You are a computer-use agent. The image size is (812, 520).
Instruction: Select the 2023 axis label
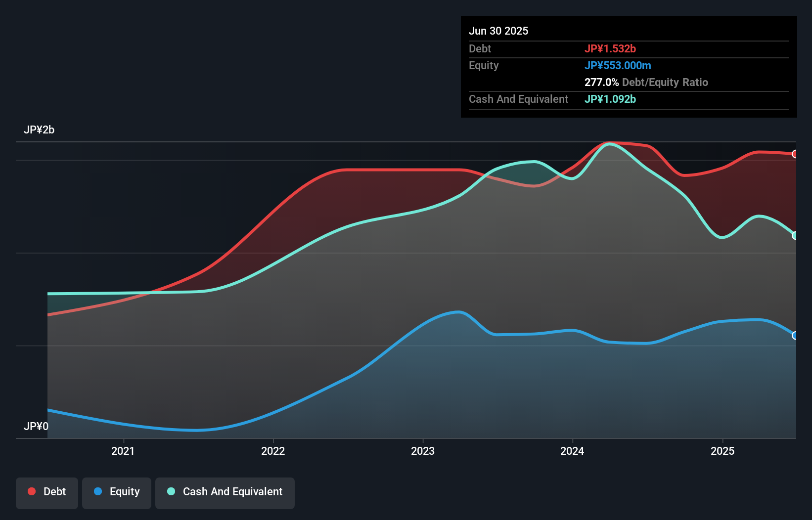point(423,450)
